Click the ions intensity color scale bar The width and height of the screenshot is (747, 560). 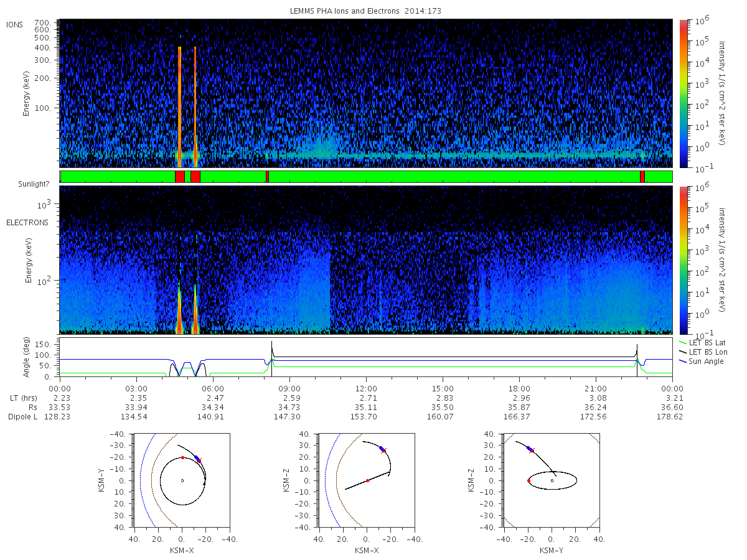click(683, 93)
